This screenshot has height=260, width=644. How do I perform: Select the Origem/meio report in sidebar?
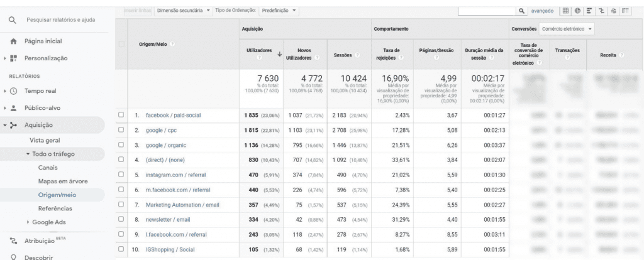[57, 195]
